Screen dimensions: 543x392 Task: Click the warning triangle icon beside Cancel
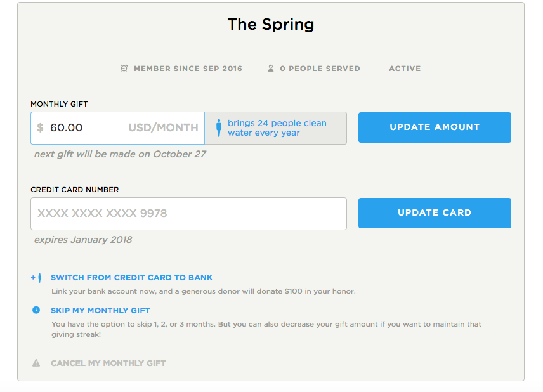pyautogui.click(x=36, y=363)
